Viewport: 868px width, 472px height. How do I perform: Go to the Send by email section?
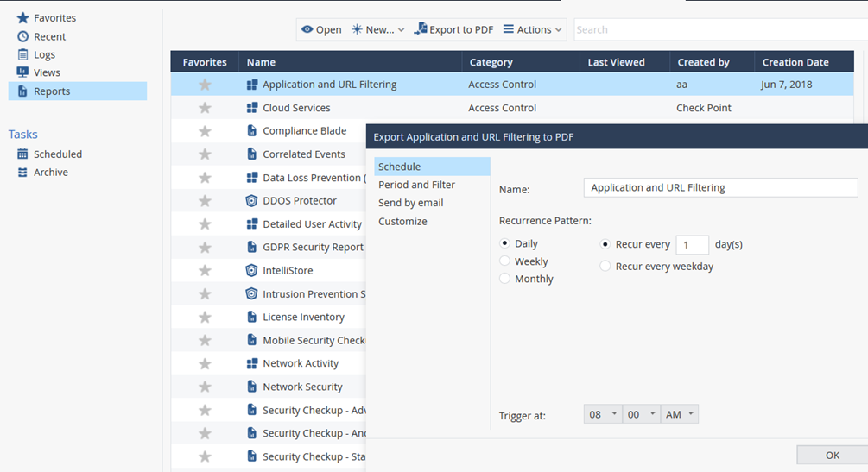pyautogui.click(x=410, y=203)
